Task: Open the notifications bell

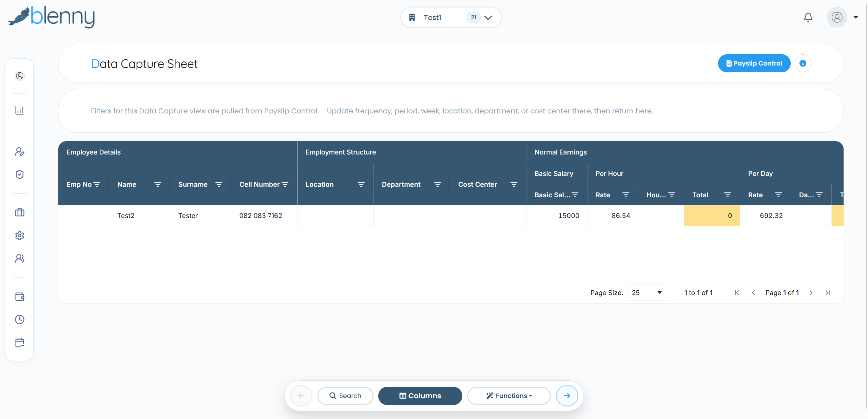Action: [x=808, y=17]
